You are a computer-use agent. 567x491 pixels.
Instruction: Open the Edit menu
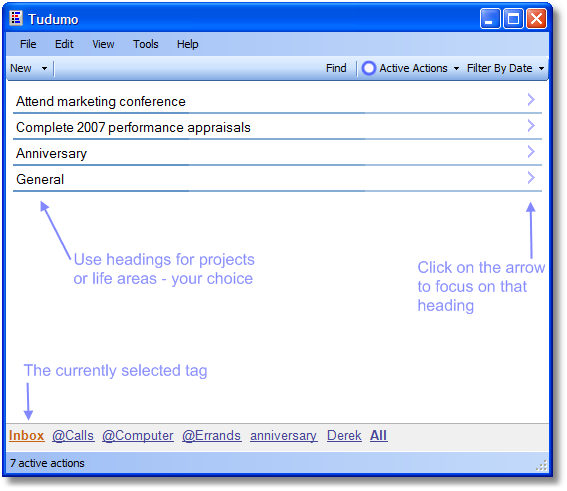(64, 44)
